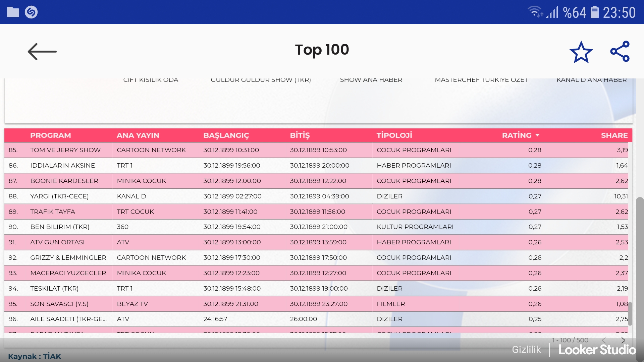This screenshot has height=362, width=644.
Task: Click the TİPOLOJİ column header
Action: (394, 135)
